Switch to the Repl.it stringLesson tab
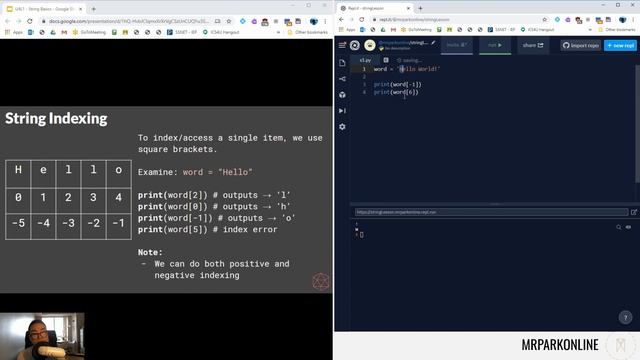This screenshot has height=360, width=640. 375,8
